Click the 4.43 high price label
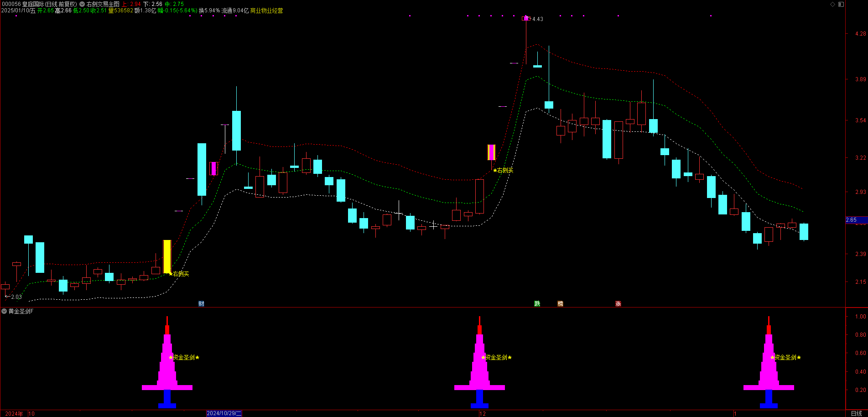Viewport: 868px width, 417px height. 538,19
